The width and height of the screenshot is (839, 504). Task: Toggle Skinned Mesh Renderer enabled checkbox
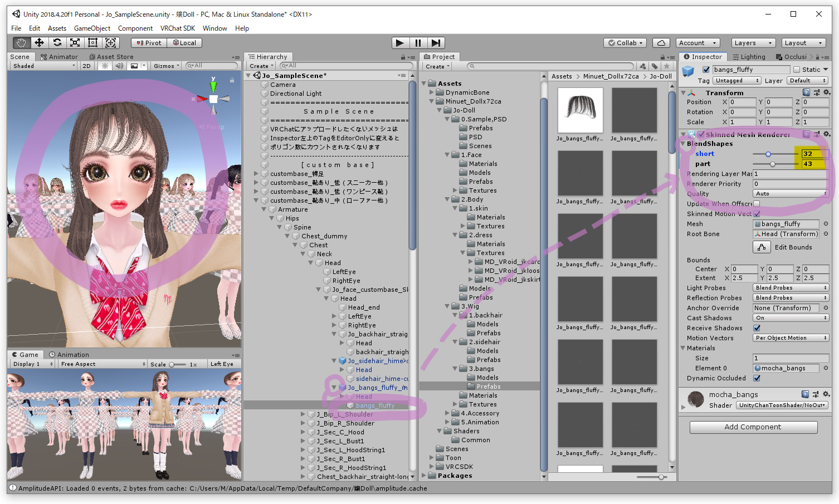[701, 134]
